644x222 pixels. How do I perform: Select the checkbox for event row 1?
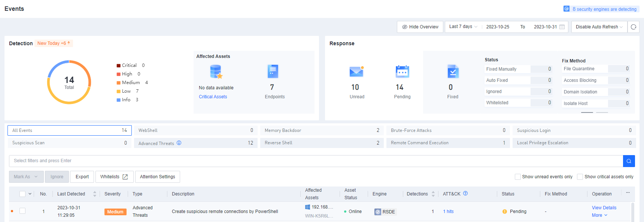[22, 211]
